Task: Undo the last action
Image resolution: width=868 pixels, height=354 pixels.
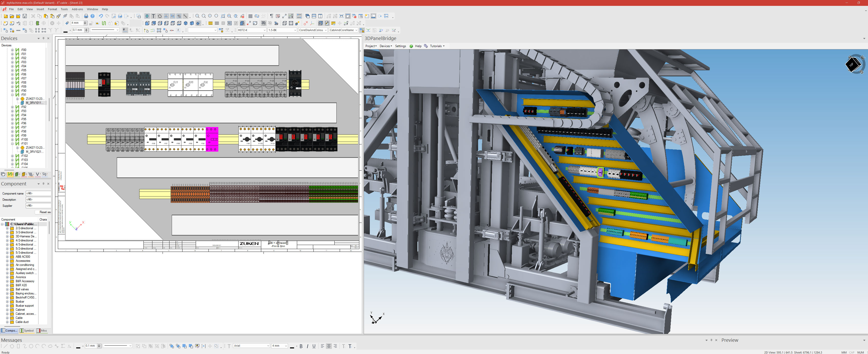Action: pyautogui.click(x=101, y=16)
